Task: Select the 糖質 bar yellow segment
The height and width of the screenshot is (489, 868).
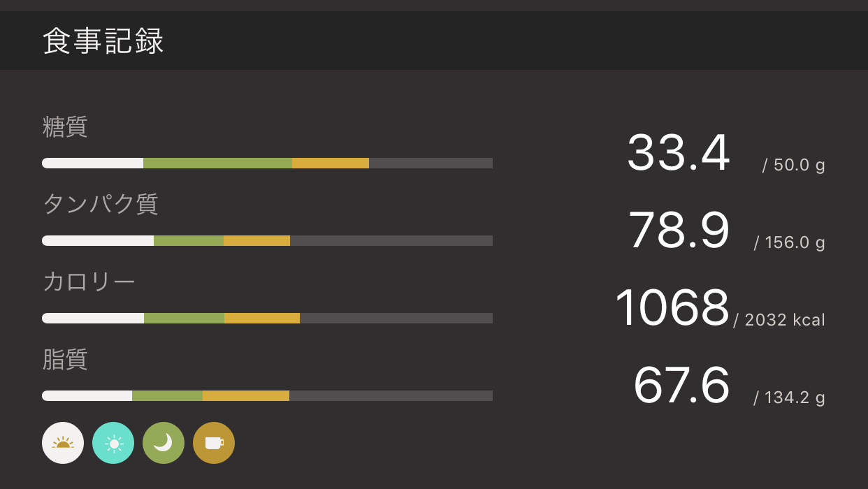Action: pos(330,163)
